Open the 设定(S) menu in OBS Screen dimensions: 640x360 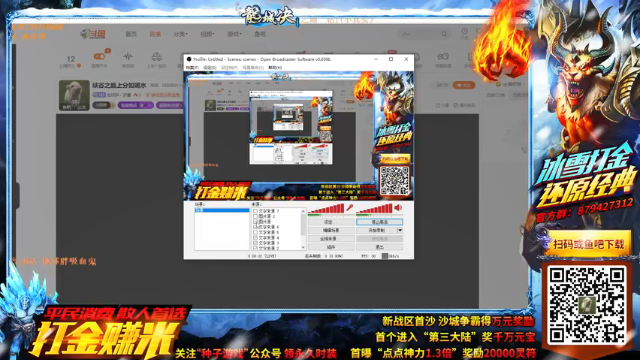click(x=210, y=67)
